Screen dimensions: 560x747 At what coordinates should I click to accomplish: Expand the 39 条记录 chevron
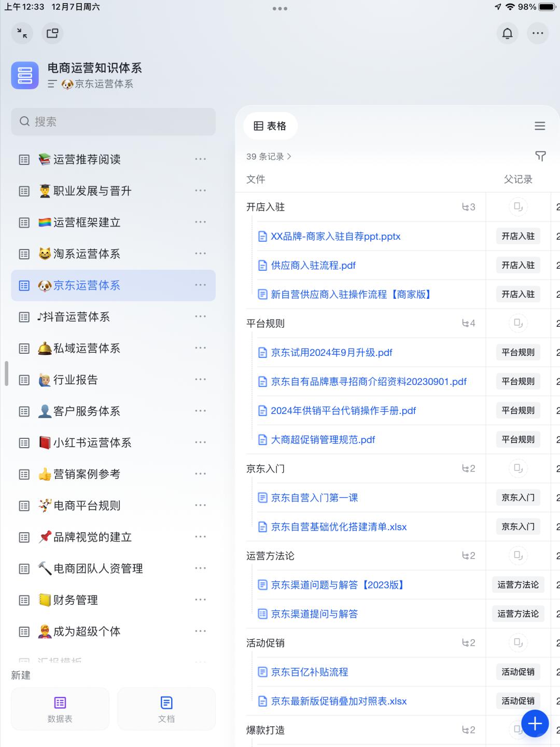pyautogui.click(x=289, y=157)
